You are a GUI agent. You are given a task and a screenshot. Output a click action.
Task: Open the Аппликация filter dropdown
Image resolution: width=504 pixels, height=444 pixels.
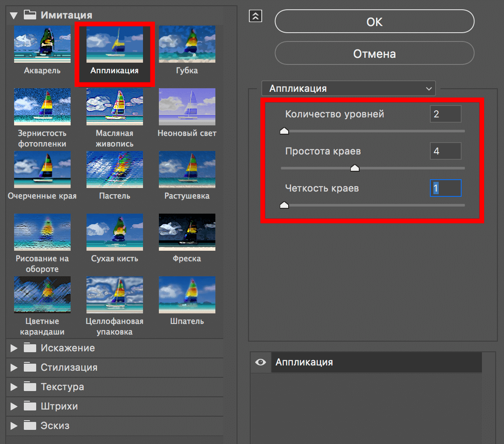[x=348, y=89]
